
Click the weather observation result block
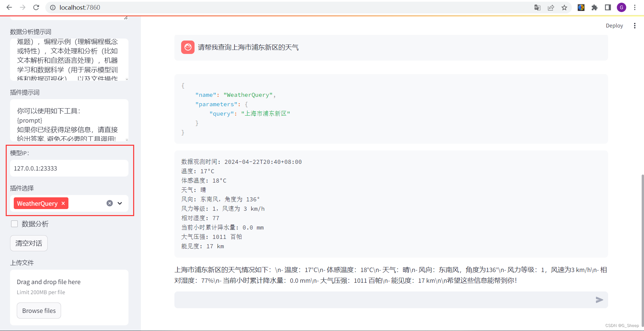tap(391, 204)
